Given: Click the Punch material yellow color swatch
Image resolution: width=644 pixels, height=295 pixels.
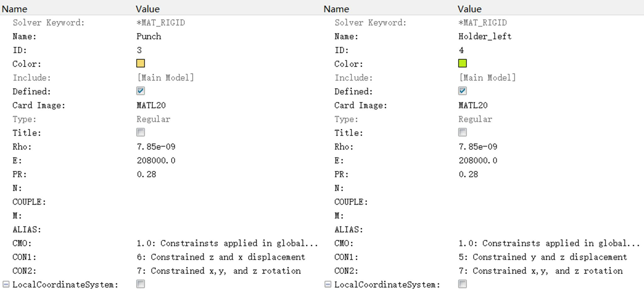Looking at the screenshot, I should (141, 64).
